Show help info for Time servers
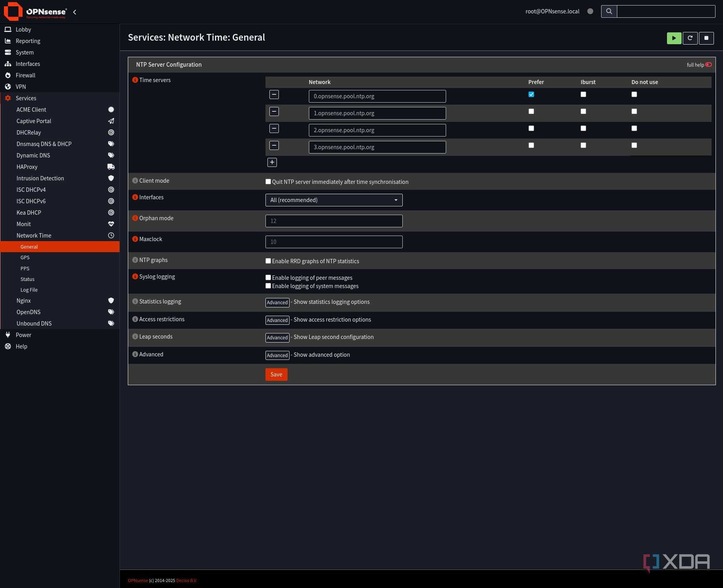Screen dimensions: 723x588 pyautogui.click(x=135, y=80)
